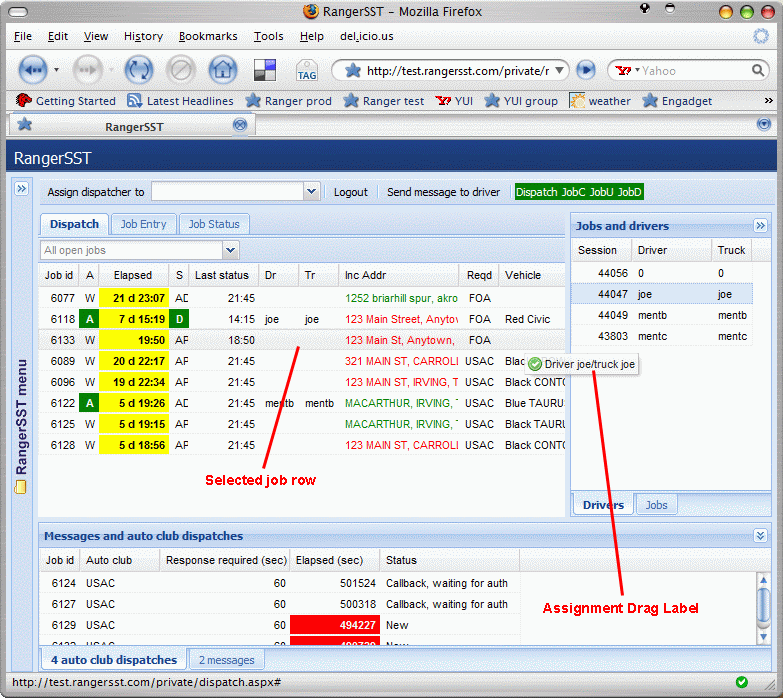Click the TAG bookmark icon
783x698 pixels.
(x=306, y=71)
